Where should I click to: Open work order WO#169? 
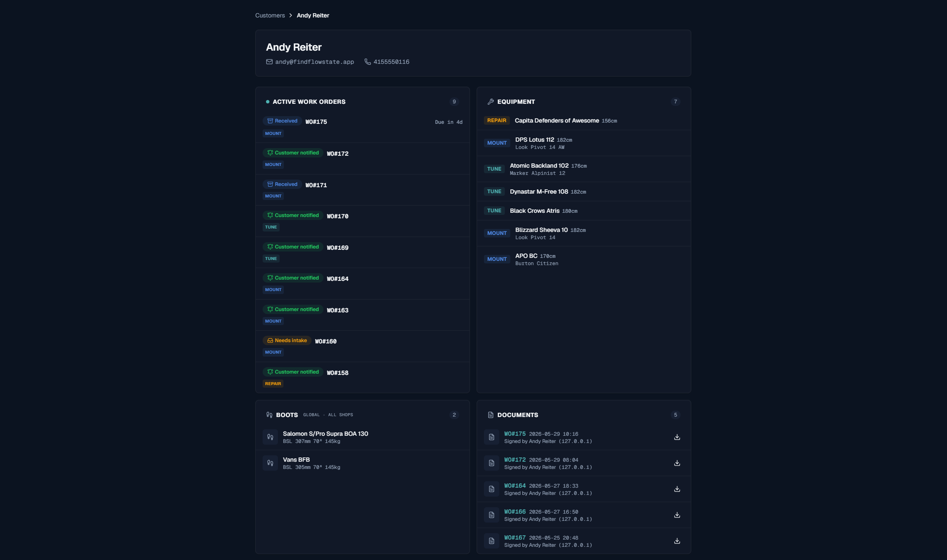[x=362, y=253]
